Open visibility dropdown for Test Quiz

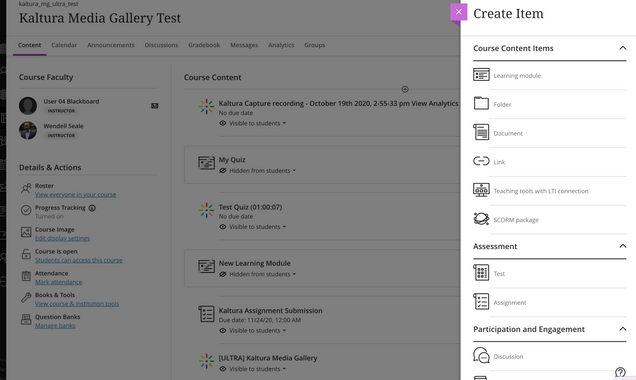pos(257,227)
